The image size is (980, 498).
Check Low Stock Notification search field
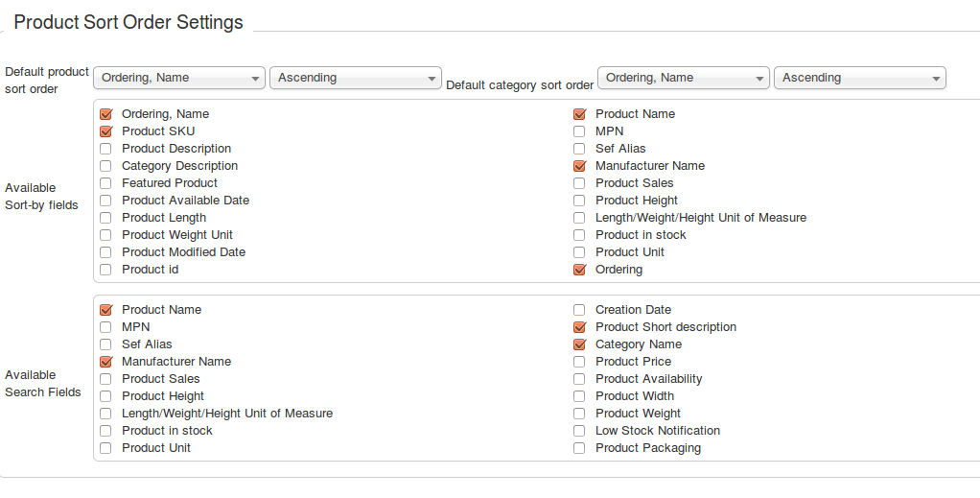(579, 431)
